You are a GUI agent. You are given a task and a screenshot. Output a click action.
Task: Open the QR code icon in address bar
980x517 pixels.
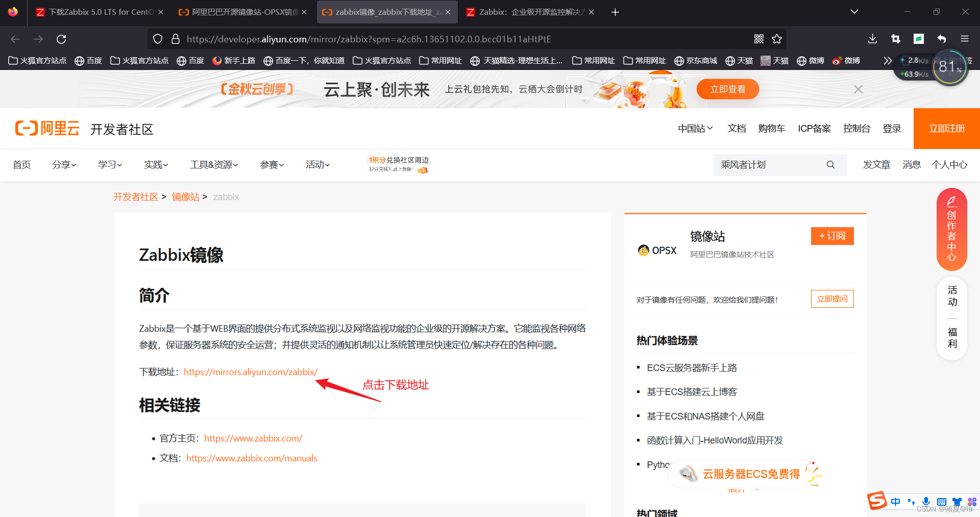coord(759,39)
